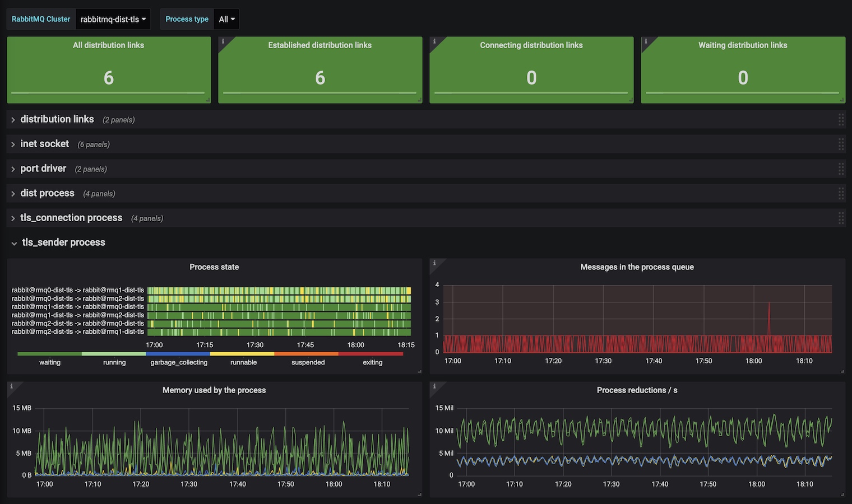This screenshot has height=504, width=852.
Task: Click info icon on Messages in process queue panel
Action: click(x=434, y=263)
